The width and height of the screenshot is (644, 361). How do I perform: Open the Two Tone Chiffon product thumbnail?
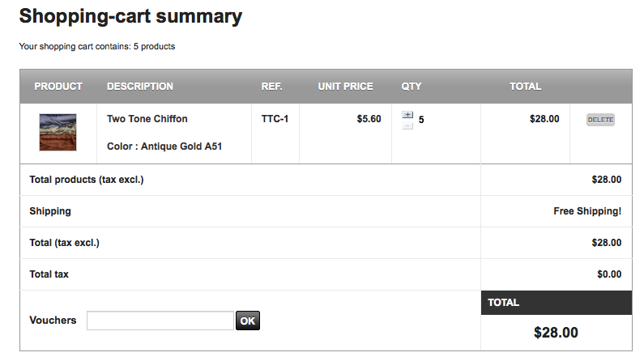coord(58,132)
